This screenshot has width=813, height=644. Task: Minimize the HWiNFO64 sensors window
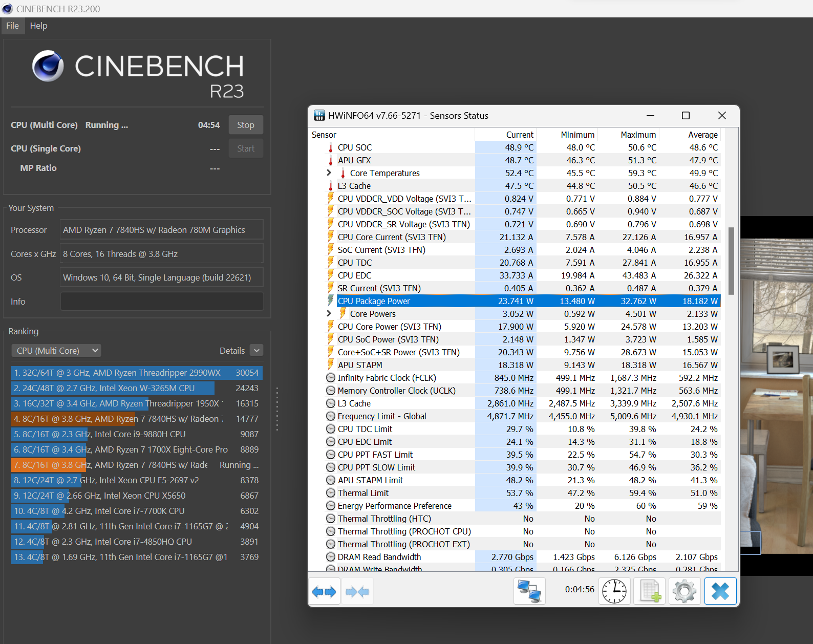click(650, 116)
